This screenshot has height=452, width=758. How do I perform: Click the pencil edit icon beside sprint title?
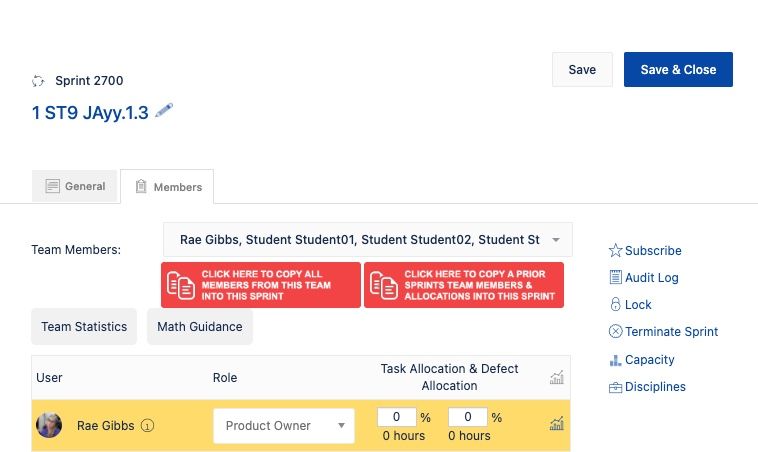coord(164,111)
